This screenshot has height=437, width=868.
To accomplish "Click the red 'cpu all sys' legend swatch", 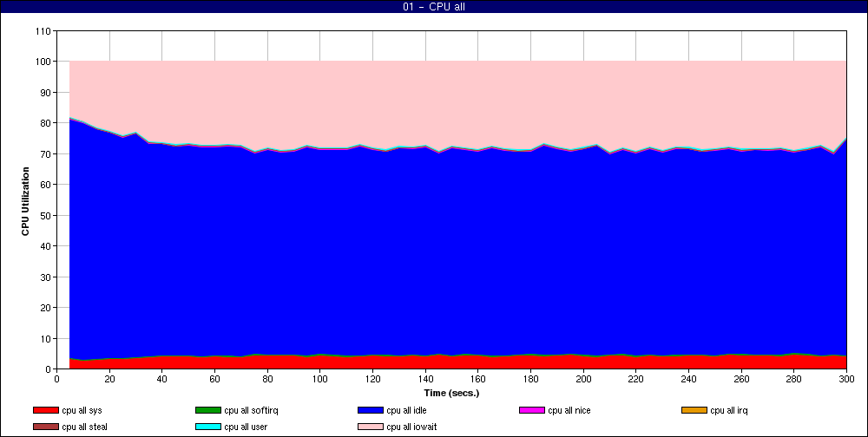I will [45, 410].
